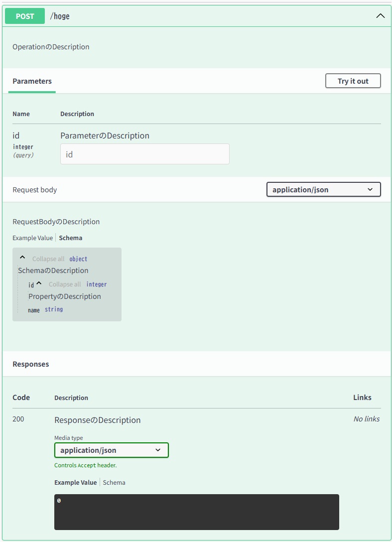Click the /hoge endpoint path text

pyautogui.click(x=59, y=15)
